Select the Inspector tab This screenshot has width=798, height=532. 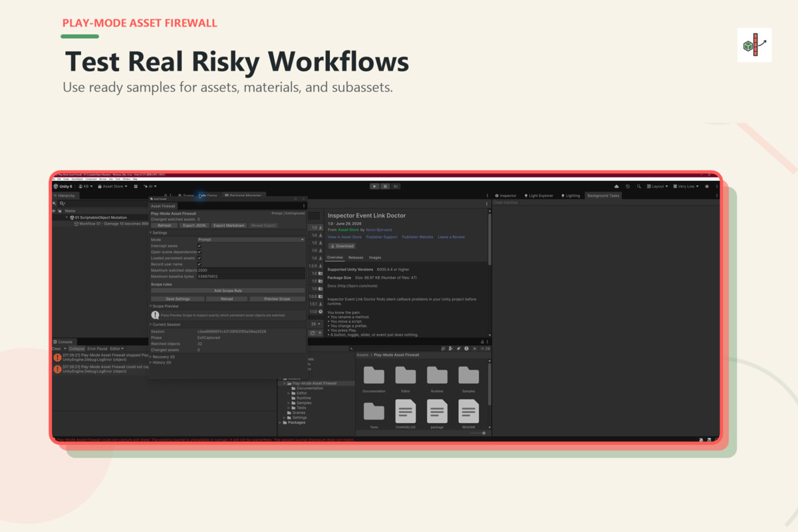[505, 196]
